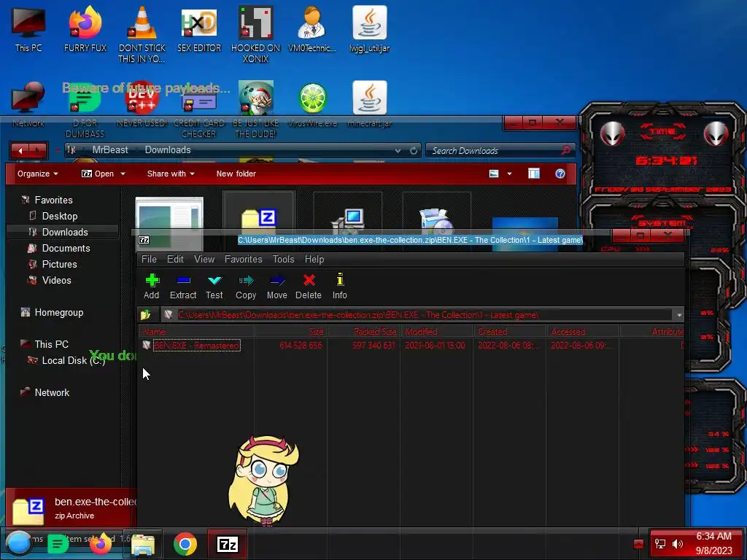Open Explorer help question mark icon
The height and width of the screenshot is (560, 747).
[560, 174]
